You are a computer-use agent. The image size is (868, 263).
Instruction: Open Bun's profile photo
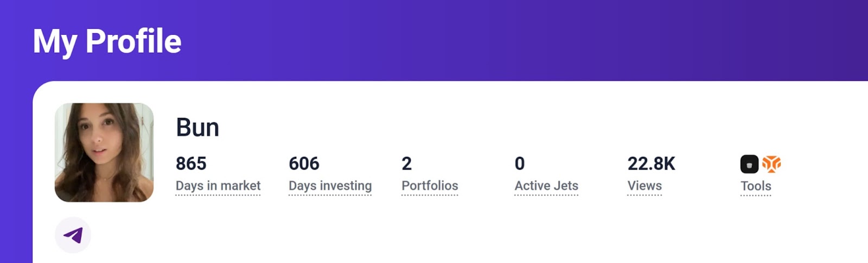[104, 153]
